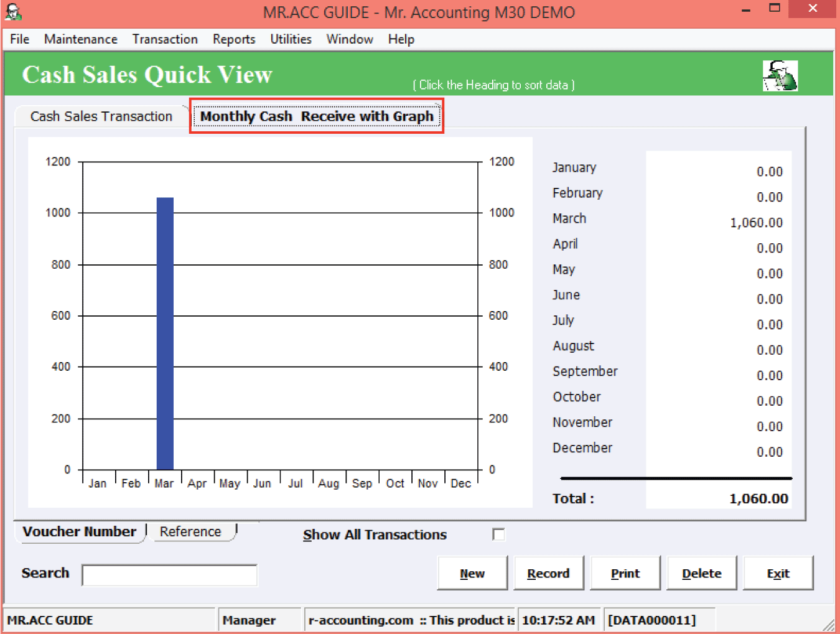Switch to Cash Sales Transaction tab
Image resolution: width=840 pixels, height=634 pixels.
(x=101, y=116)
